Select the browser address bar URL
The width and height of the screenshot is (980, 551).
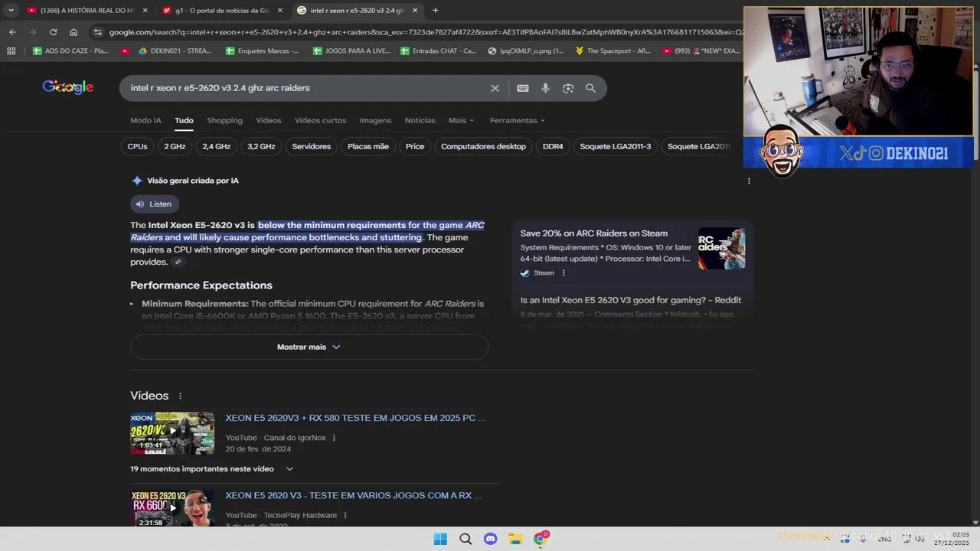[425, 32]
